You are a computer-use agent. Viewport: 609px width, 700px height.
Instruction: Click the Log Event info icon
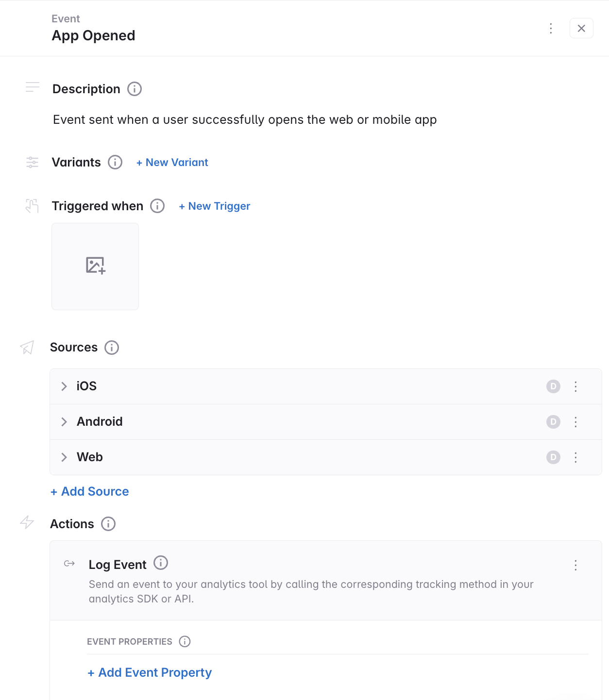[161, 563]
